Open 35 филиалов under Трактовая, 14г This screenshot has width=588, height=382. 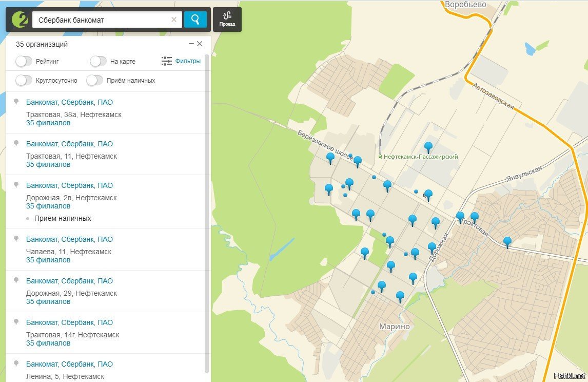pos(48,343)
